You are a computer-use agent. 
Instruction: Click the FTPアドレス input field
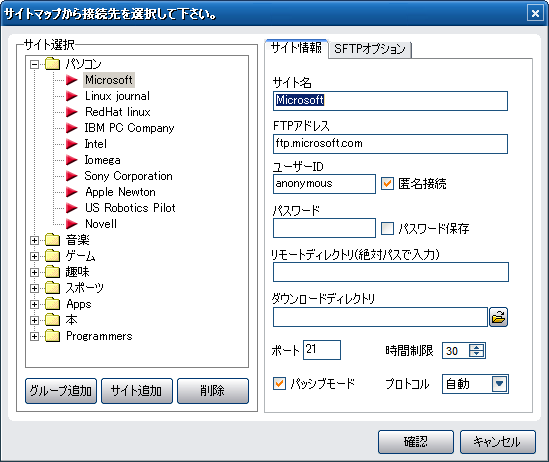coord(390,144)
